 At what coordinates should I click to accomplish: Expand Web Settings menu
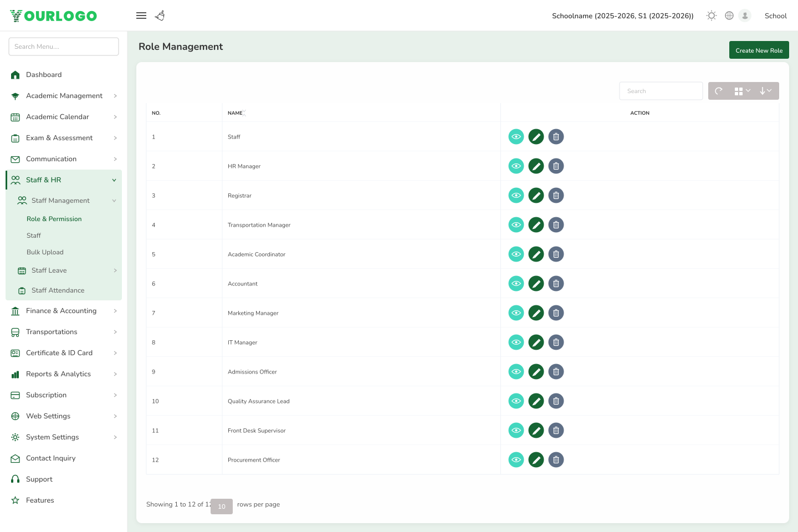point(64,416)
